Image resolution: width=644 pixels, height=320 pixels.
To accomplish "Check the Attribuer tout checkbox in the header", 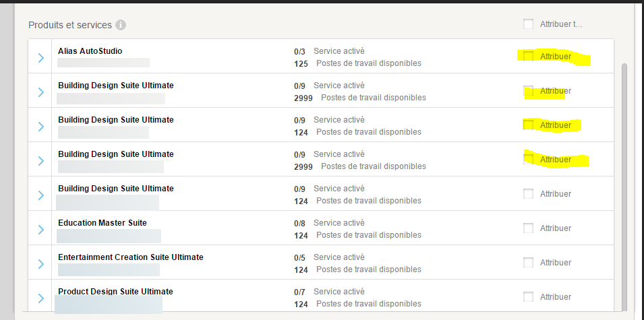I will coord(528,24).
